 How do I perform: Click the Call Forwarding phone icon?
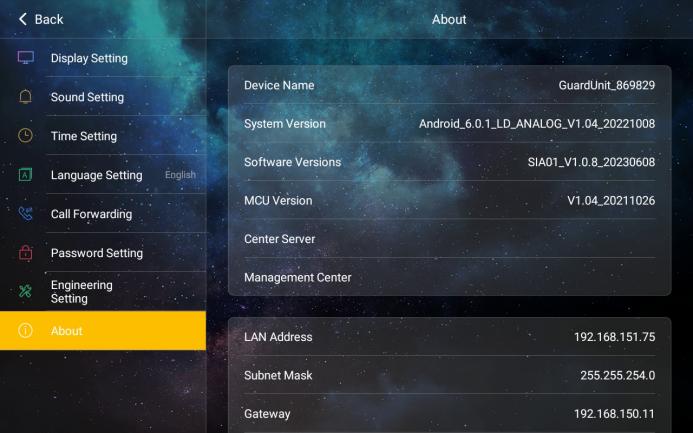click(x=26, y=213)
